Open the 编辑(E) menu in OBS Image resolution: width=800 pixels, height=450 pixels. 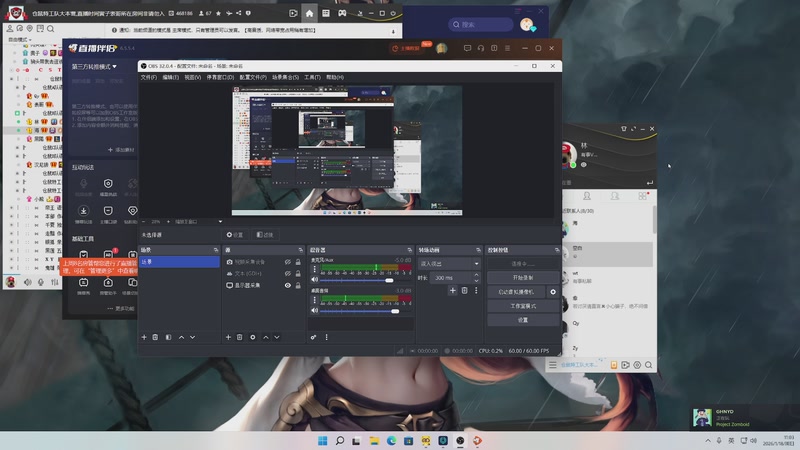click(x=170, y=77)
